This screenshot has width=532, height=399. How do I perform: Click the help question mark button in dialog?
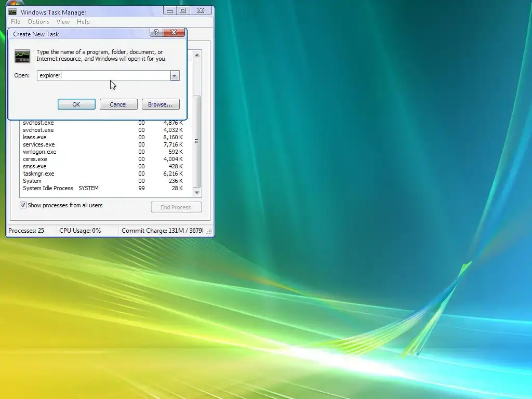click(x=156, y=32)
